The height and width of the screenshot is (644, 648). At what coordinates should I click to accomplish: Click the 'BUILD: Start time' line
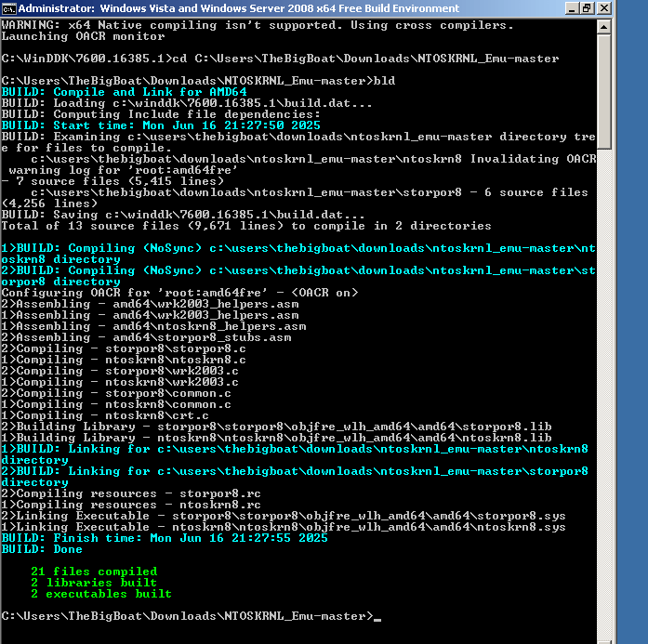click(161, 125)
